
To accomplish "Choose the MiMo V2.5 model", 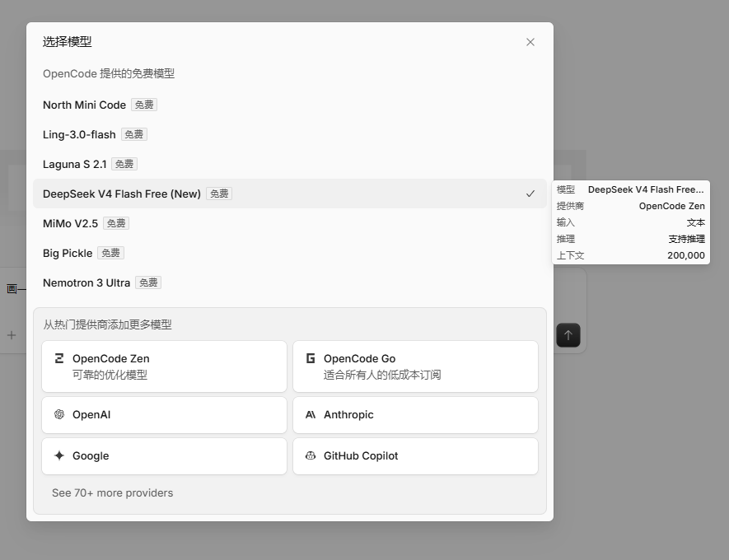I will coord(289,223).
